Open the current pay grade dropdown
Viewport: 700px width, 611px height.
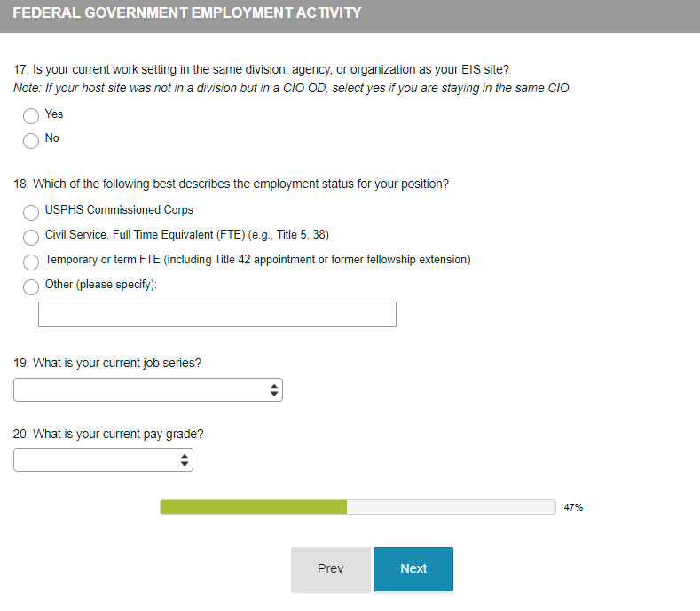[x=103, y=459]
